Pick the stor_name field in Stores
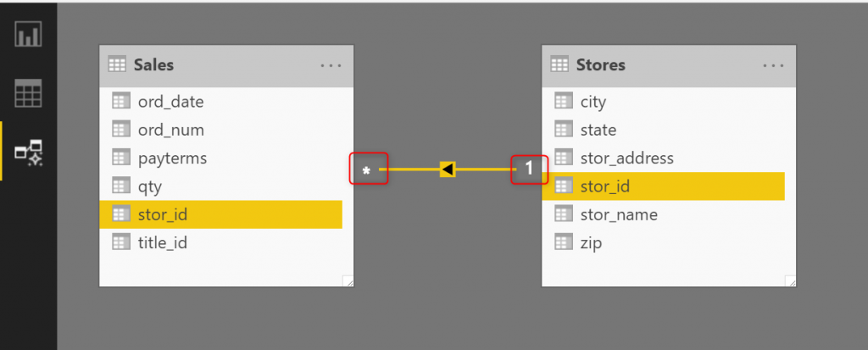The width and height of the screenshot is (868, 350). 619,214
